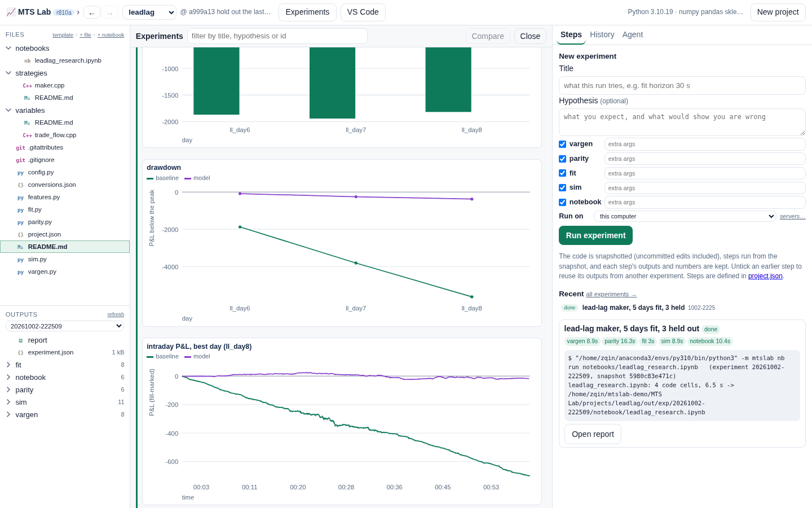Click the Compare button

coord(488,36)
